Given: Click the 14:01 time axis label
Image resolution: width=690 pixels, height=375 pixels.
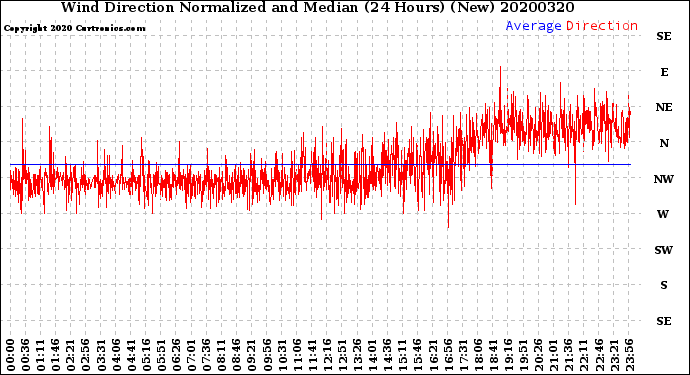Looking at the screenshot, I should (372, 355).
